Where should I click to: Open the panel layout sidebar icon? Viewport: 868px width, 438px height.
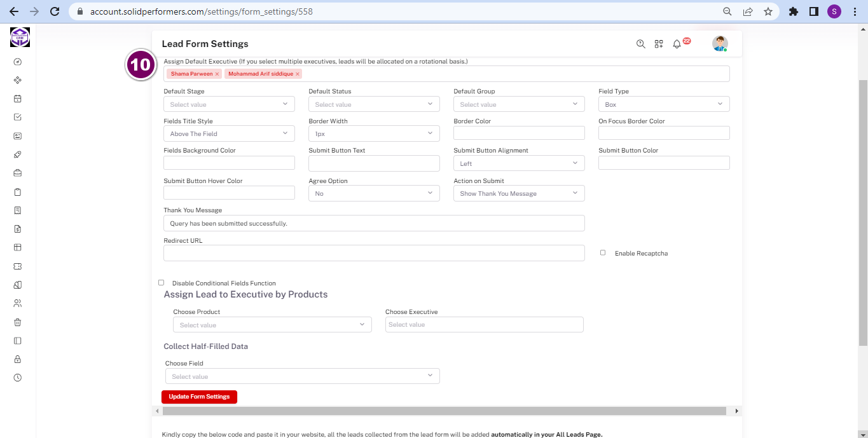[x=18, y=341]
